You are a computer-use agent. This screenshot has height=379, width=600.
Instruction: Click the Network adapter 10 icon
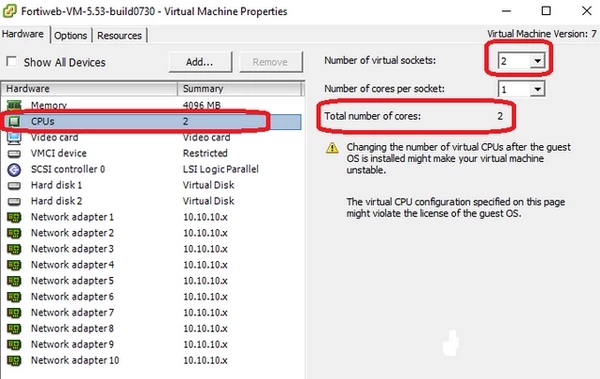(14, 361)
